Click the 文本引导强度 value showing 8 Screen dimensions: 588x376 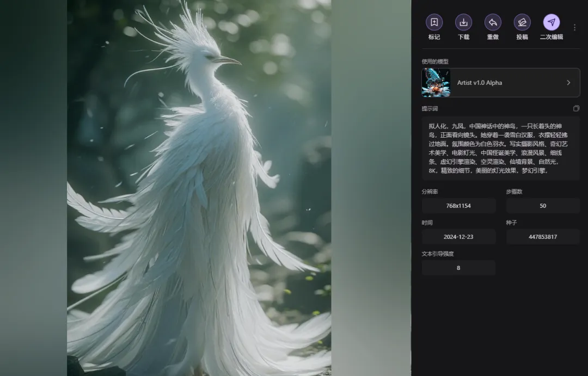(458, 267)
